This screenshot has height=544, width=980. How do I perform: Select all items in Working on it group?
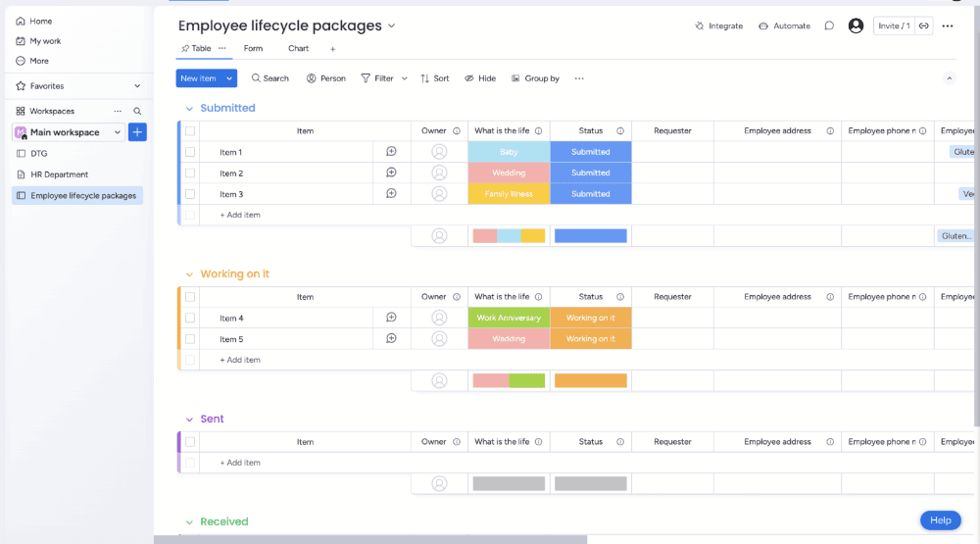pos(190,297)
